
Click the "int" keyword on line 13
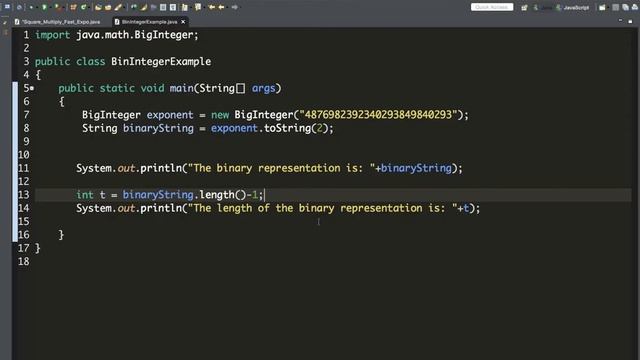[x=85, y=195]
